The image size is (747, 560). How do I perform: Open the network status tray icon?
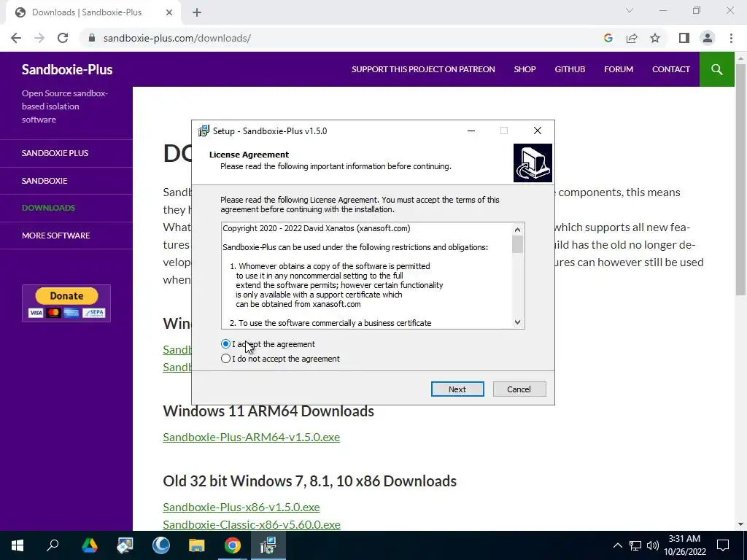point(635,545)
